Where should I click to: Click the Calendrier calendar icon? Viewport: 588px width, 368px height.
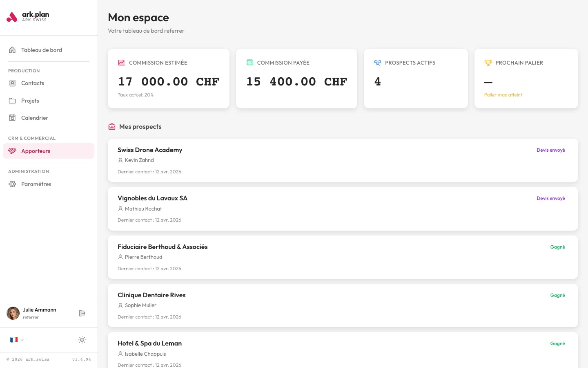click(12, 118)
